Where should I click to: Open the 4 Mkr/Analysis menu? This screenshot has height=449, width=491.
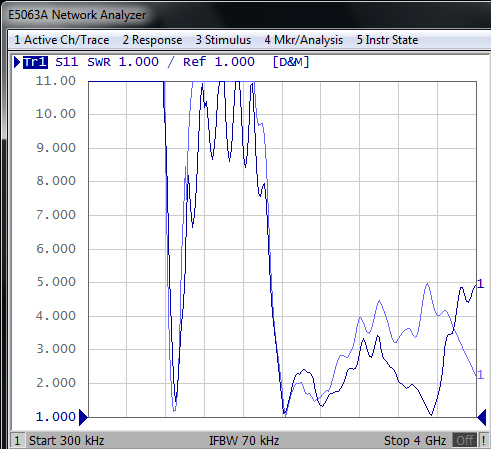[x=304, y=40]
